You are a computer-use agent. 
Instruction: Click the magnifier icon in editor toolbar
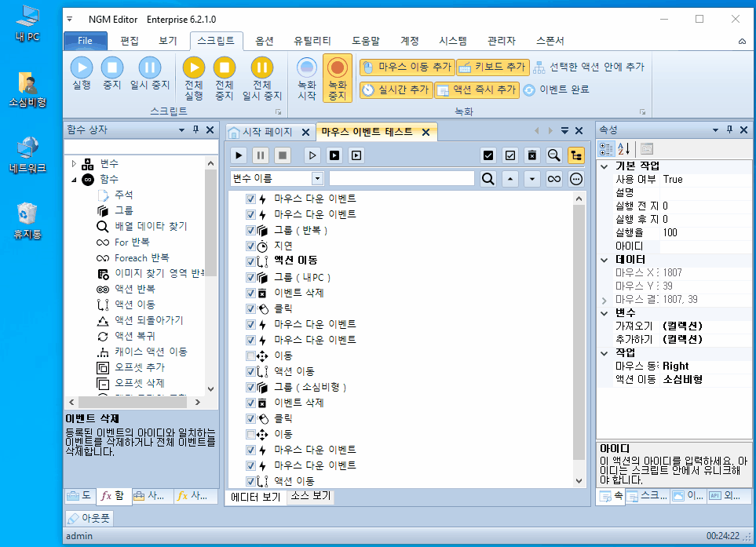tap(554, 155)
